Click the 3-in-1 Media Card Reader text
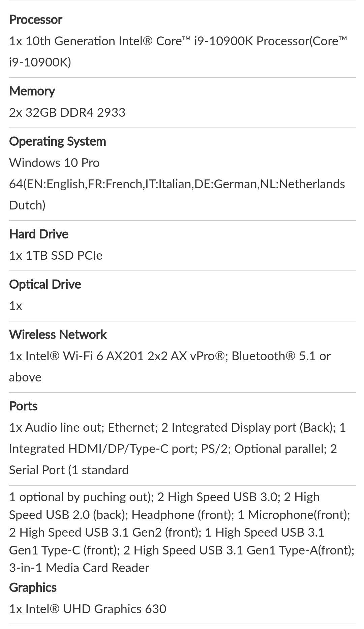Screen dimensions: 364x629 pyautogui.click(x=79, y=568)
